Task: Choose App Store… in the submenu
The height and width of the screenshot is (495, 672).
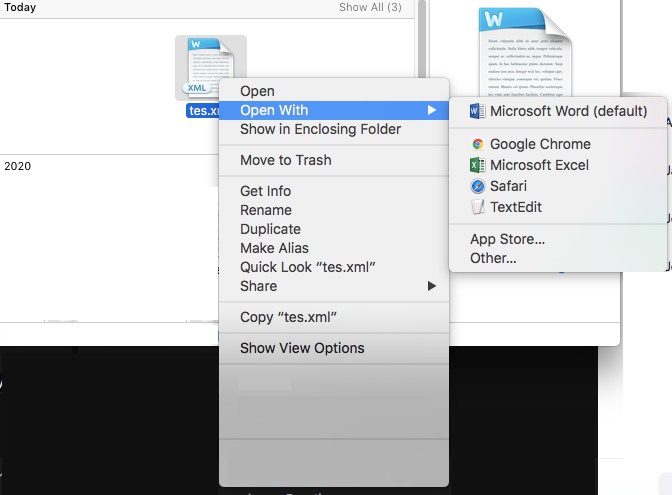Action: click(x=507, y=239)
